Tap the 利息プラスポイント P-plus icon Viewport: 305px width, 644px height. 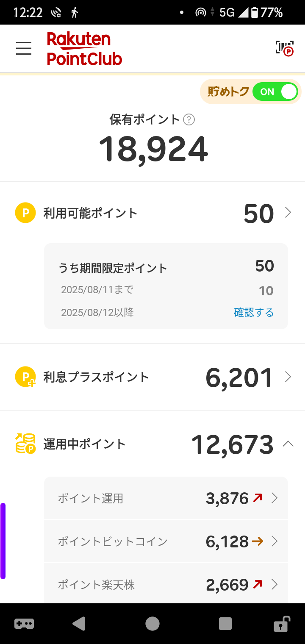tap(25, 377)
